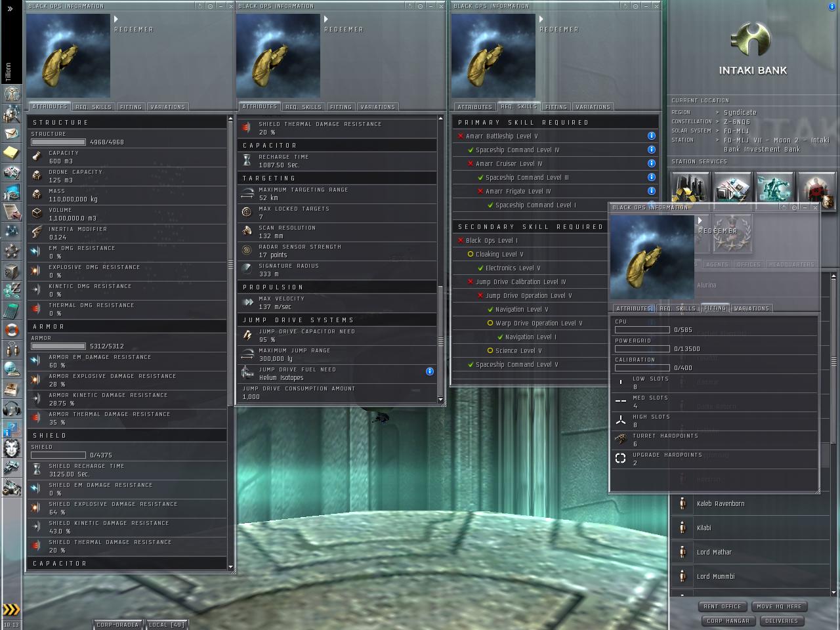Click the second window's vertical scrollbar thumb
The width and height of the screenshot is (840, 630).
(440, 340)
